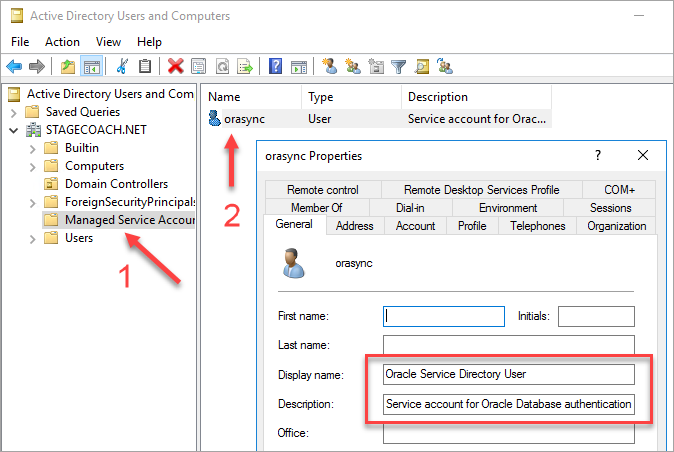The image size is (674, 452).
Task: Click the Filter funnel toolbar icon
Action: (398, 67)
